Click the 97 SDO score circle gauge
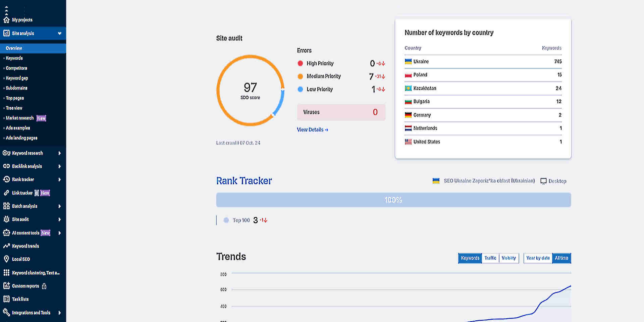The image size is (644, 322). click(250, 91)
